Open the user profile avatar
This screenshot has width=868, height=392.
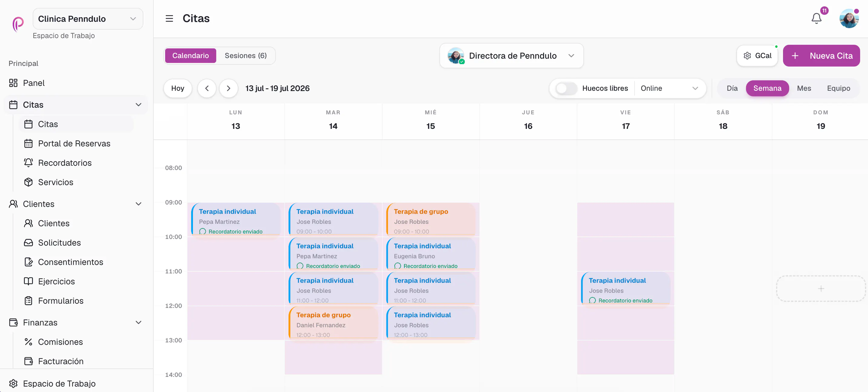849,18
